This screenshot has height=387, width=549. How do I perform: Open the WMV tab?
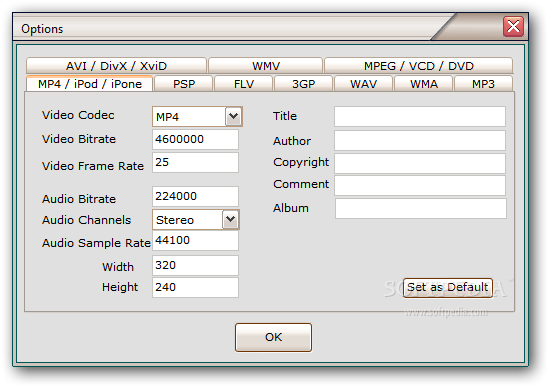pyautogui.click(x=265, y=66)
